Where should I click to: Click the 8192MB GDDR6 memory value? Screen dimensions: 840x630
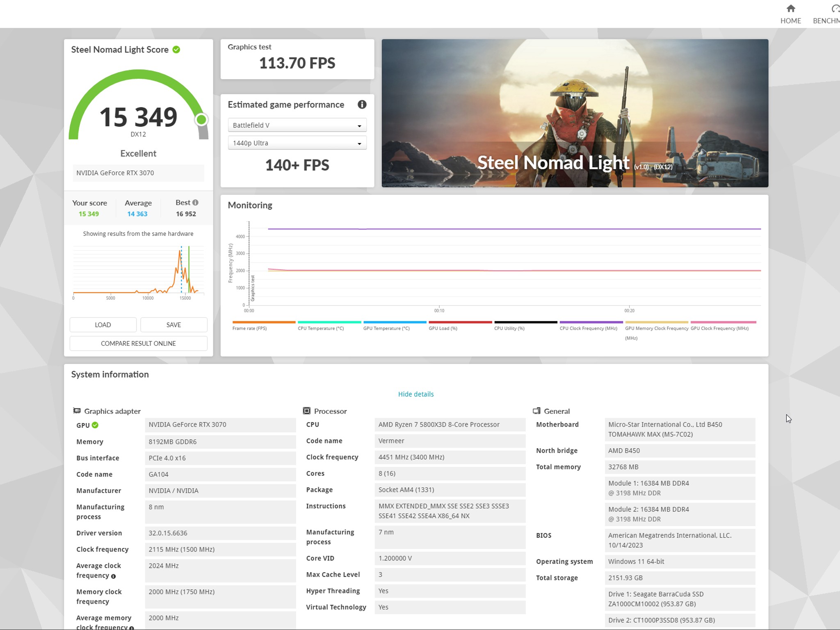click(220, 442)
